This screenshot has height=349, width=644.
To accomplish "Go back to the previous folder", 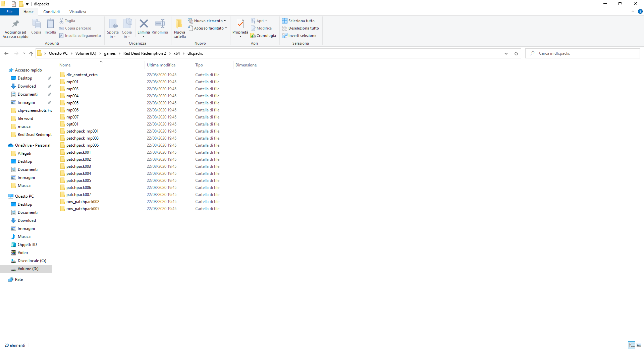I will tap(6, 53).
